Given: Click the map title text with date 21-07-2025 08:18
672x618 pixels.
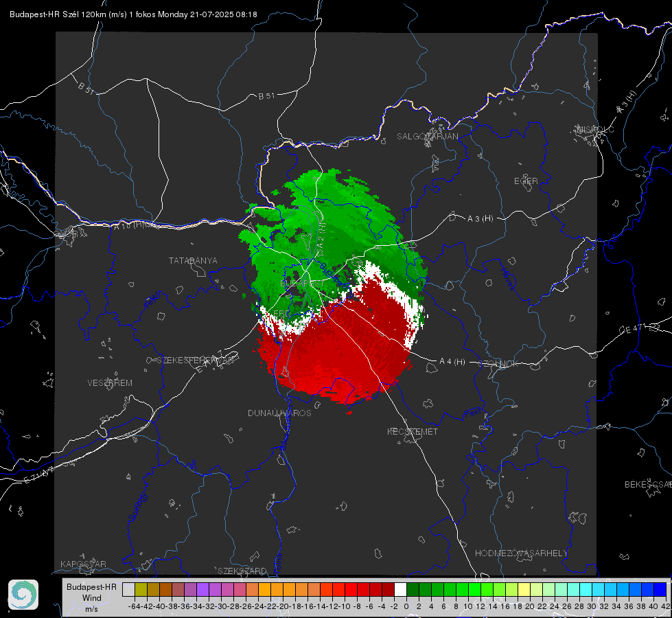Looking at the screenshot, I should click(133, 14).
